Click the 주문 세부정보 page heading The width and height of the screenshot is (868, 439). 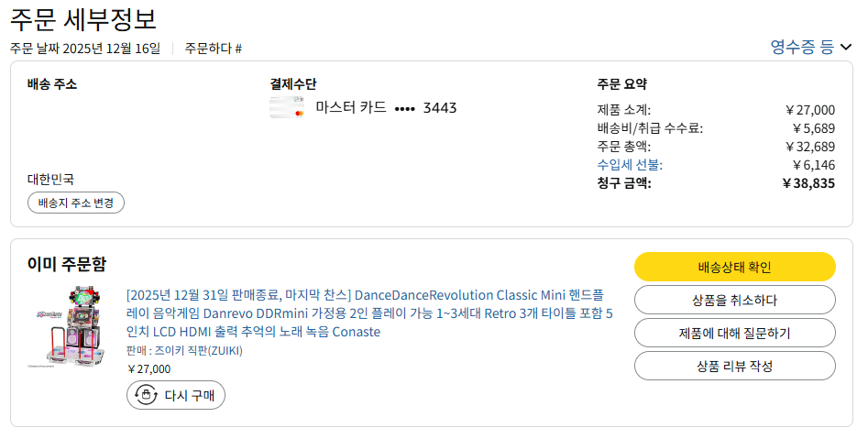(83, 19)
